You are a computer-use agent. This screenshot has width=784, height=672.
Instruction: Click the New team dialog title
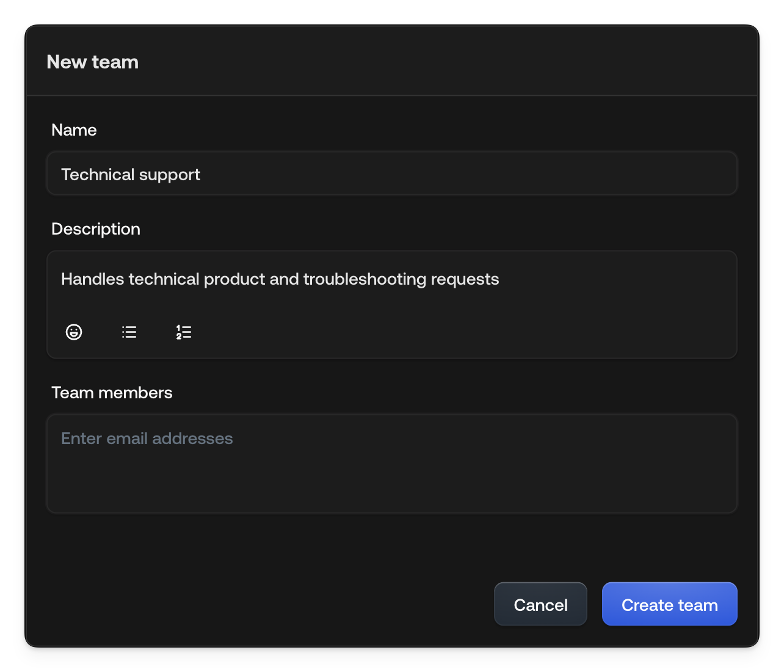pos(92,61)
